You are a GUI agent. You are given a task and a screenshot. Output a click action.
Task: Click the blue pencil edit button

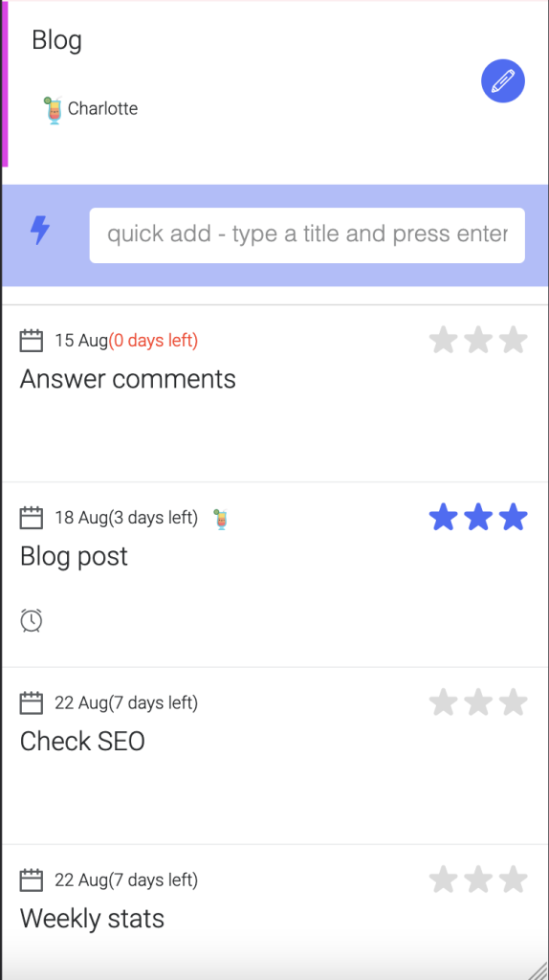coord(503,80)
